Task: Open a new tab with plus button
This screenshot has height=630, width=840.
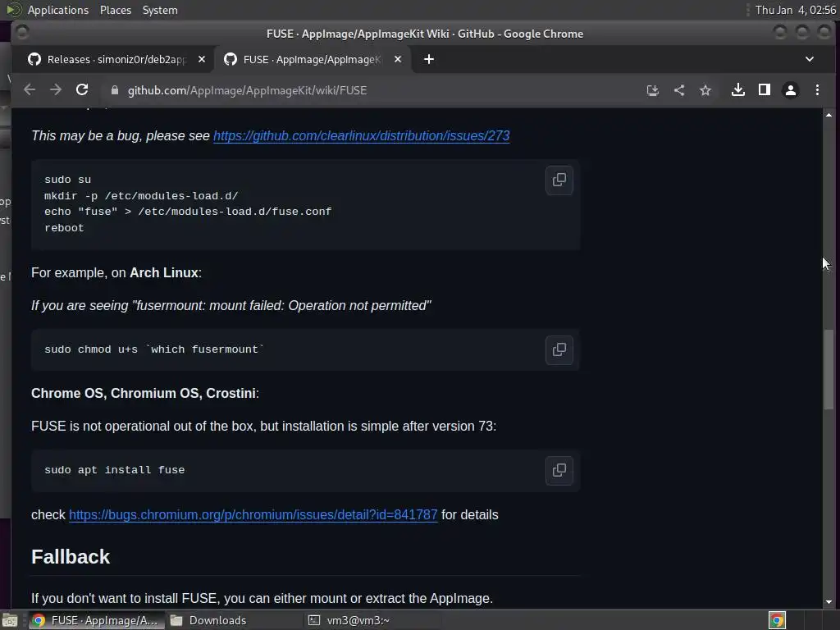Action: click(x=428, y=59)
